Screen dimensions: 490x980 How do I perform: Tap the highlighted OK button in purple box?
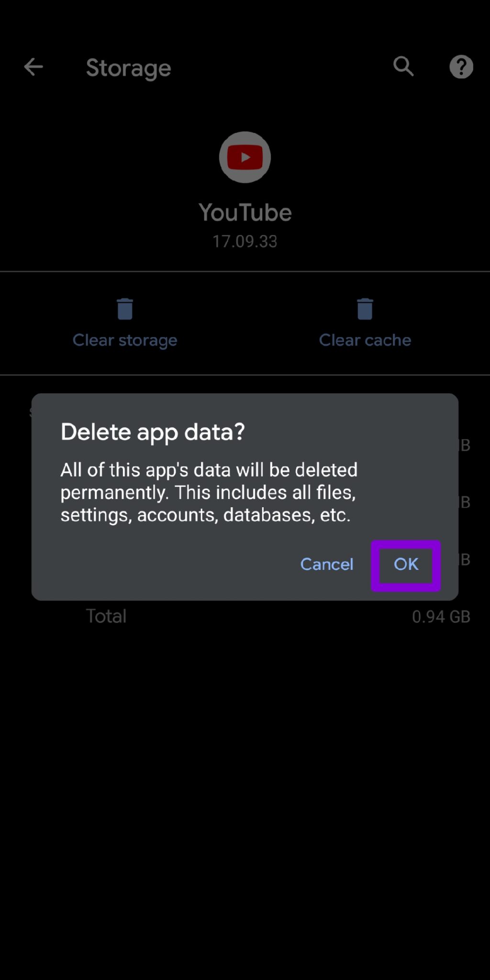(x=405, y=564)
